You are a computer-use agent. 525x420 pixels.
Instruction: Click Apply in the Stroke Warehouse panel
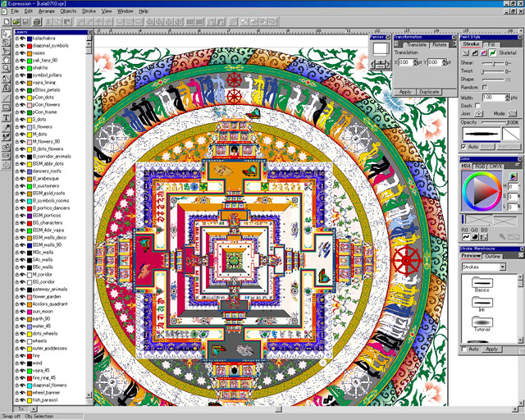[492, 349]
